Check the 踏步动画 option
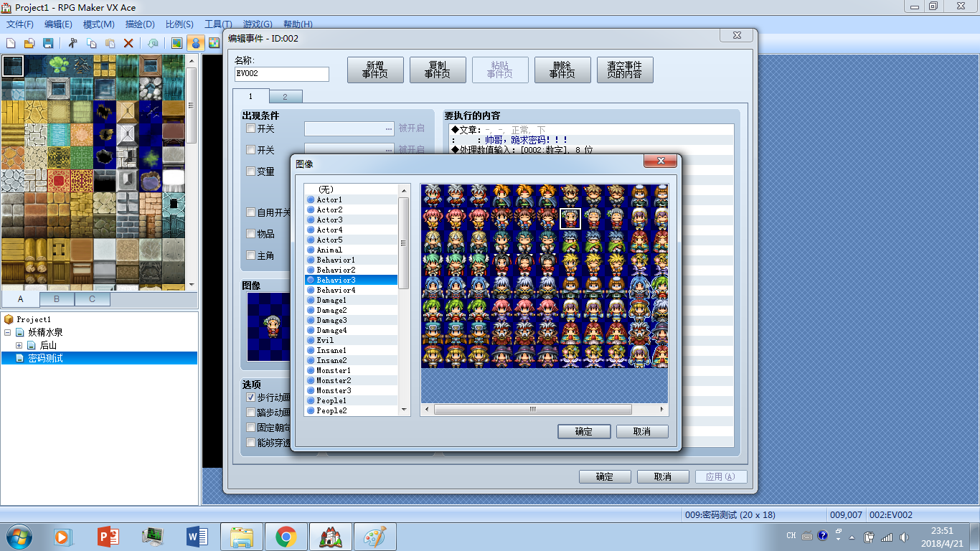980x551 pixels. pyautogui.click(x=250, y=413)
